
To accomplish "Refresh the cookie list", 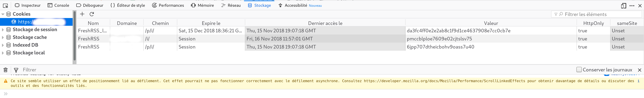I will coord(92,14).
